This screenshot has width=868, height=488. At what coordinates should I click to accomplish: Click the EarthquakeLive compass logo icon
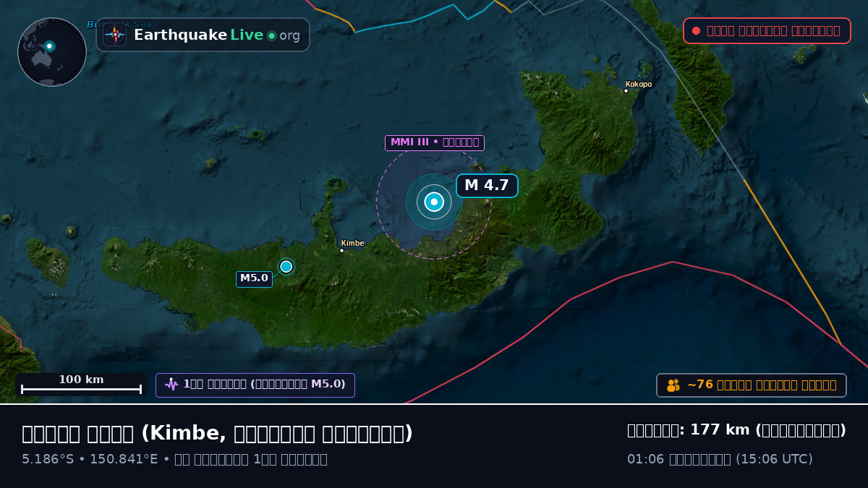114,35
